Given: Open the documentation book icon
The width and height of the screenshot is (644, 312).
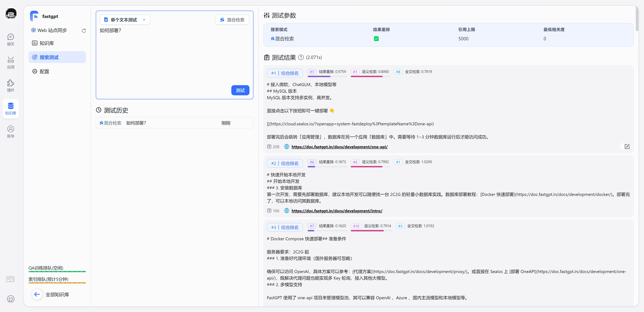Looking at the screenshot, I should (11, 279).
